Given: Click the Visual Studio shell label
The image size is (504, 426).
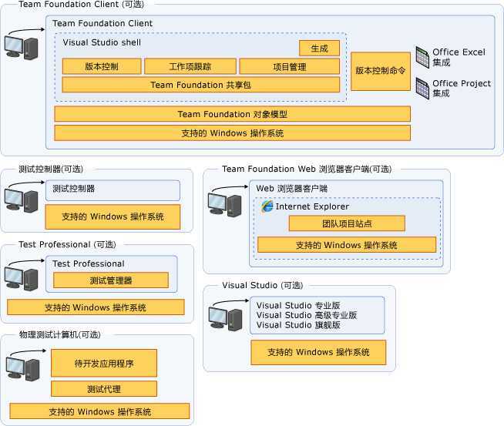Looking at the screenshot, I should pos(102,42).
